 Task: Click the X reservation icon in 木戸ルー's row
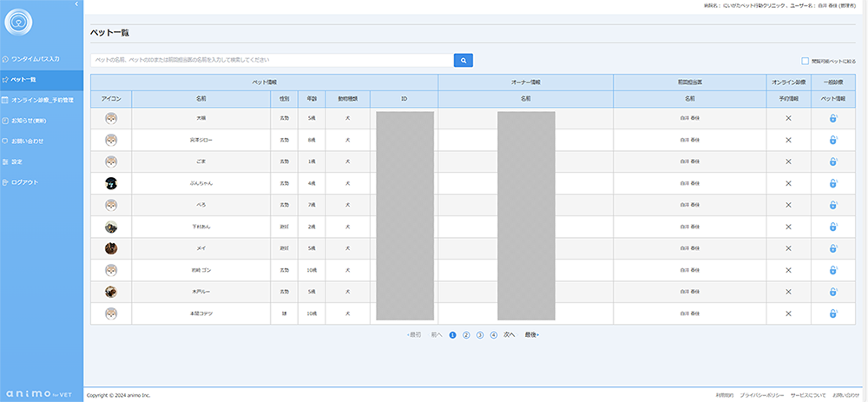coord(788,292)
